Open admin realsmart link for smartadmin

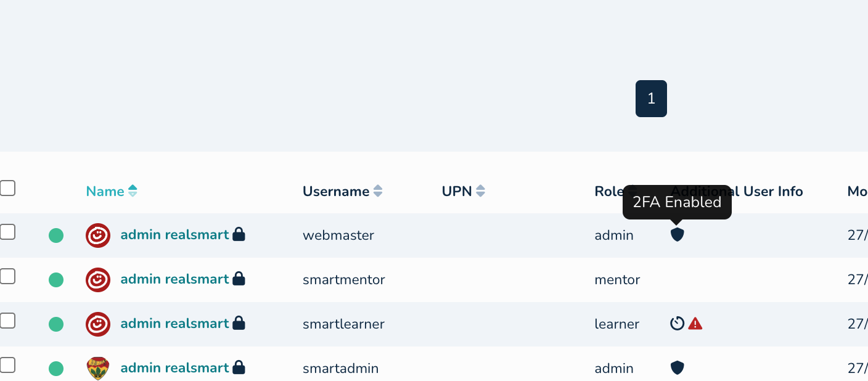(x=174, y=367)
